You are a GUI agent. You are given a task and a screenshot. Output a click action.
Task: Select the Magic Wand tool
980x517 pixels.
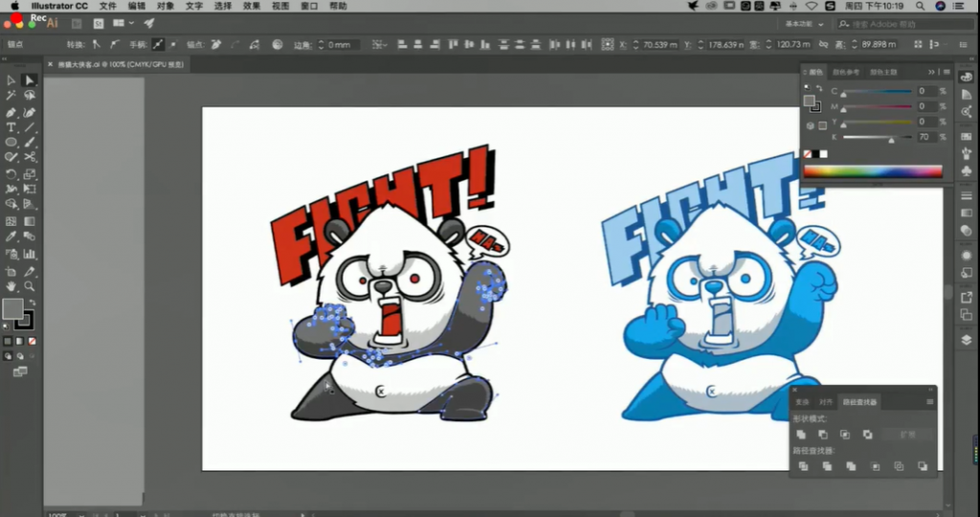coord(11,96)
